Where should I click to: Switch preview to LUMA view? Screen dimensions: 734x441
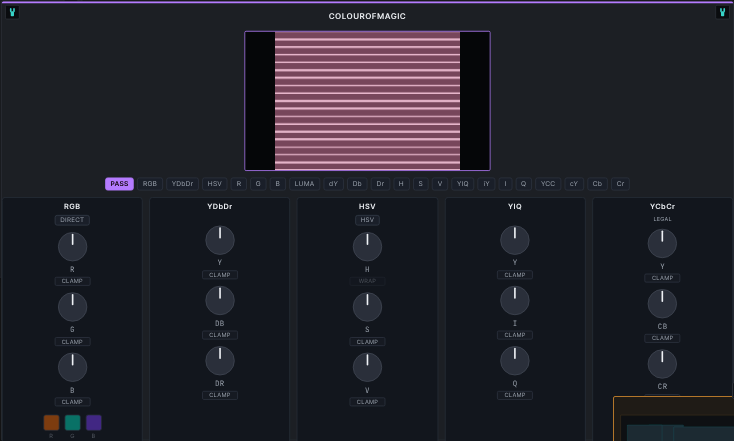click(x=304, y=184)
